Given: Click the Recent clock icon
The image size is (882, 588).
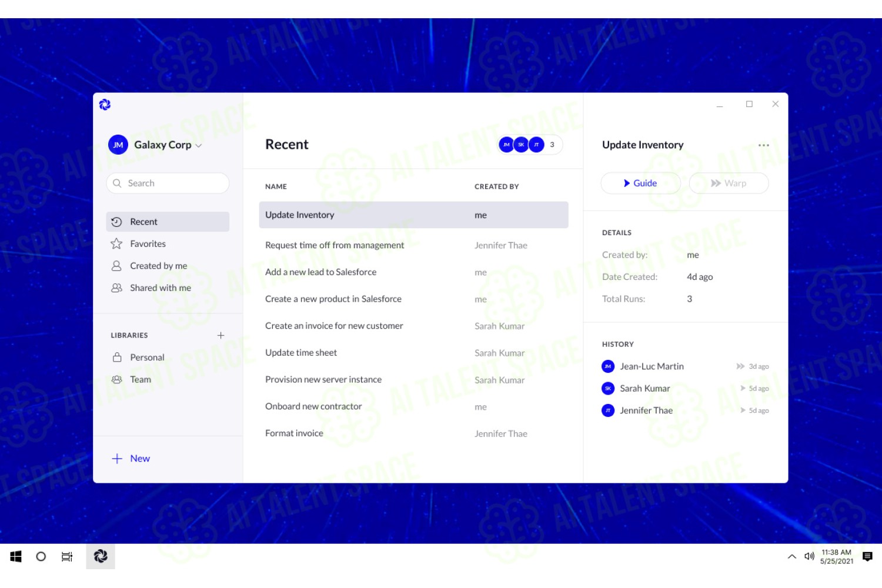Looking at the screenshot, I should click(116, 222).
